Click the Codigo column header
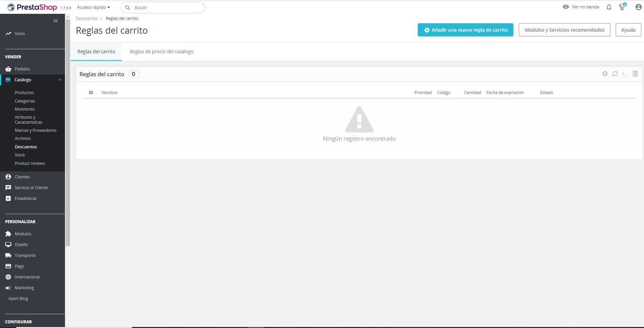The width and height of the screenshot is (644, 328). click(x=444, y=92)
